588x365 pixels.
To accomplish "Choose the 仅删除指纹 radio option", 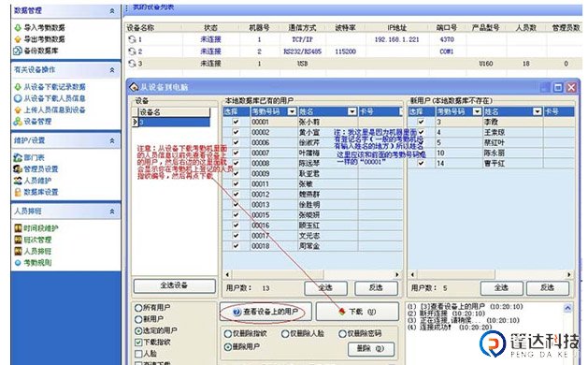I will pos(227,334).
